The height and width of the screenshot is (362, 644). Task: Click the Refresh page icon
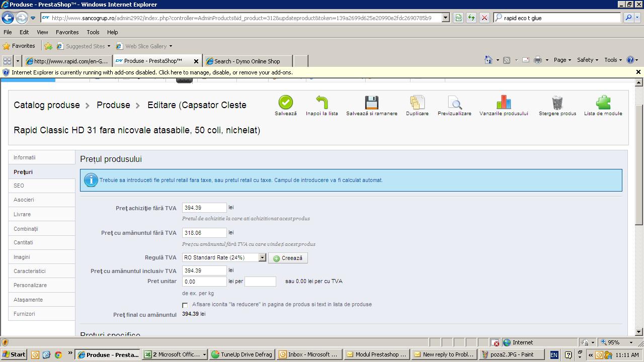pos(471,18)
